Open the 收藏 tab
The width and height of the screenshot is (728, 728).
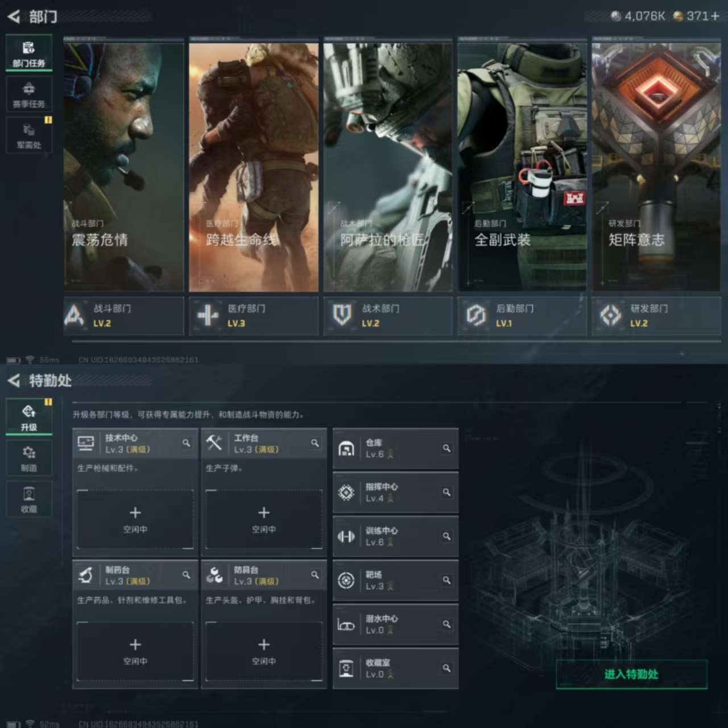point(29,499)
